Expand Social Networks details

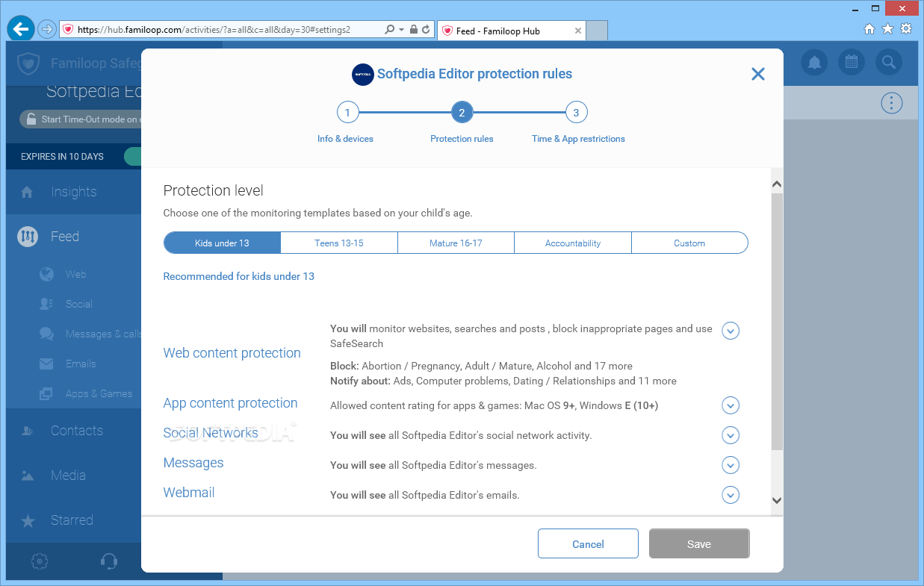[x=731, y=435]
